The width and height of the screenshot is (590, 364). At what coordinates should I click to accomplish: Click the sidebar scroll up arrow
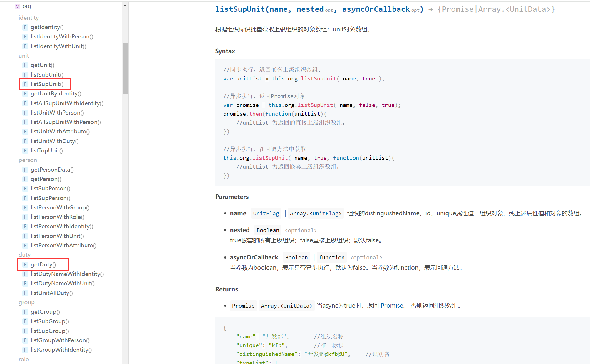(125, 5)
